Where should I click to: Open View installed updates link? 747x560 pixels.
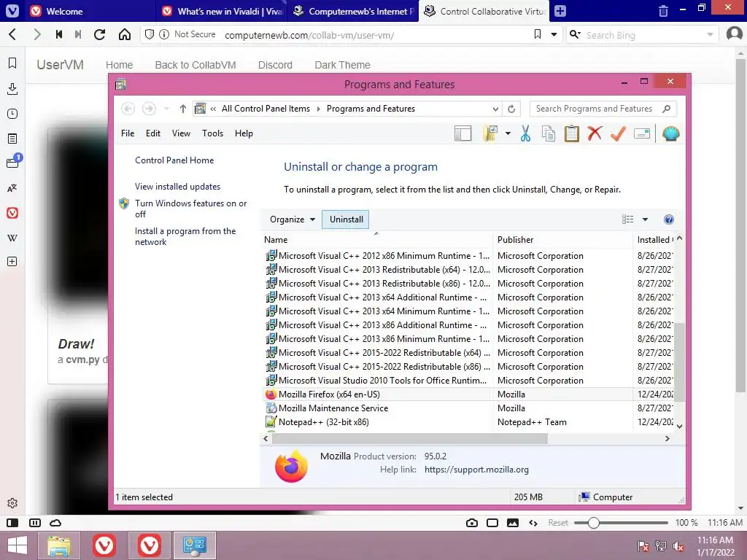178,187
